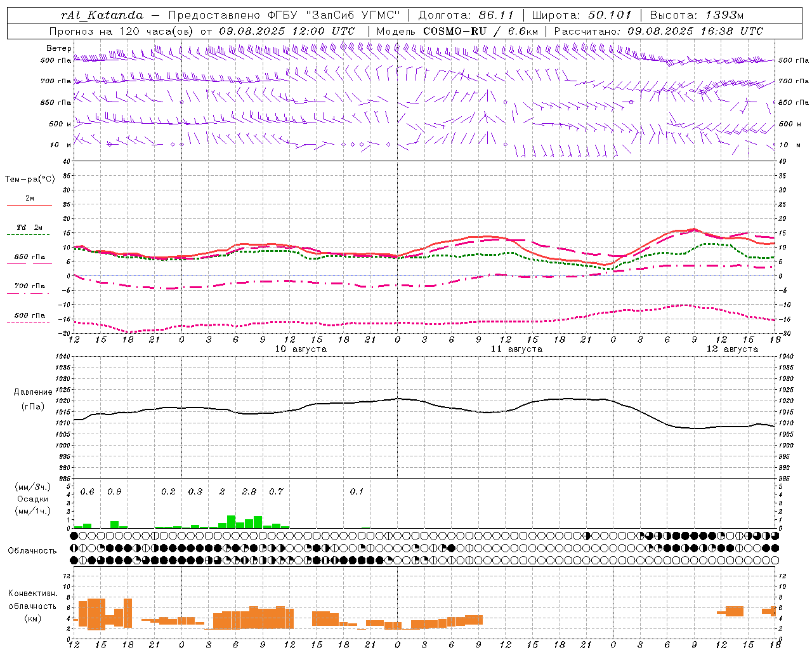Click the tallest green precipitation bar
This screenshot has width=812, height=650.
tap(232, 522)
